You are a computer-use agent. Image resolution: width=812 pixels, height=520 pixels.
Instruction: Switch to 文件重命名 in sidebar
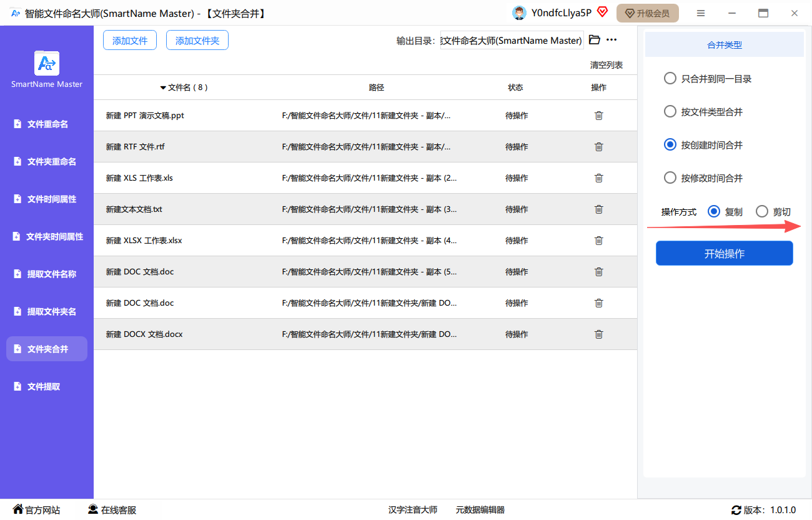47,124
